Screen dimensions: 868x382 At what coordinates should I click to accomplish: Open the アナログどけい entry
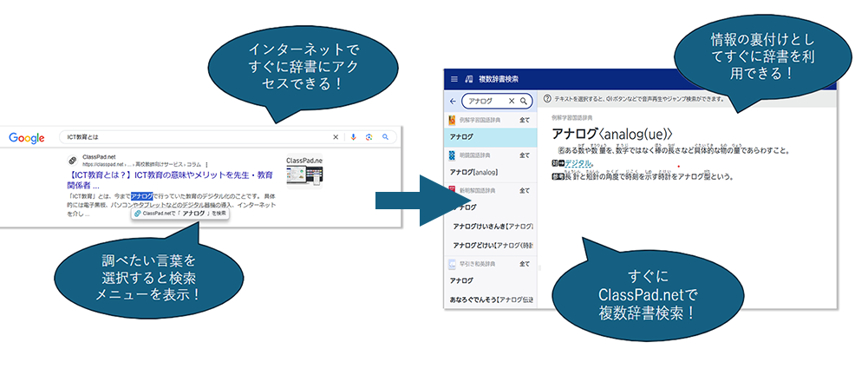493,244
